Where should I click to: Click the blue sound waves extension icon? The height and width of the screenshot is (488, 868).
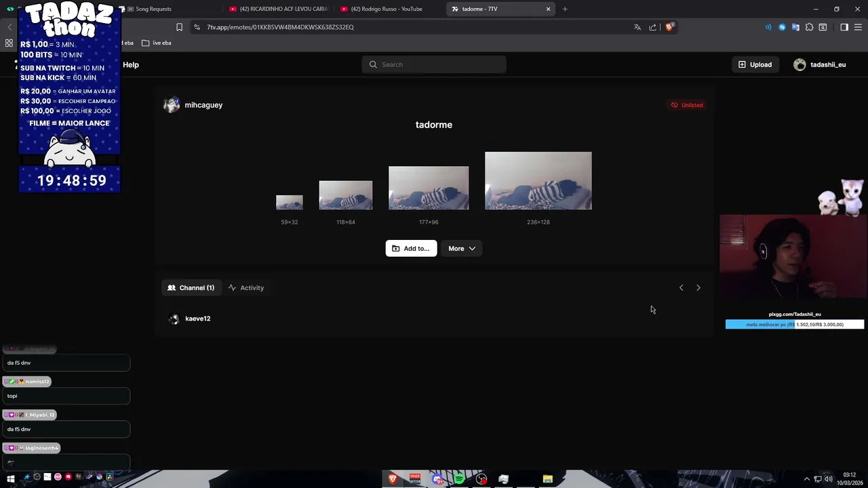768,27
